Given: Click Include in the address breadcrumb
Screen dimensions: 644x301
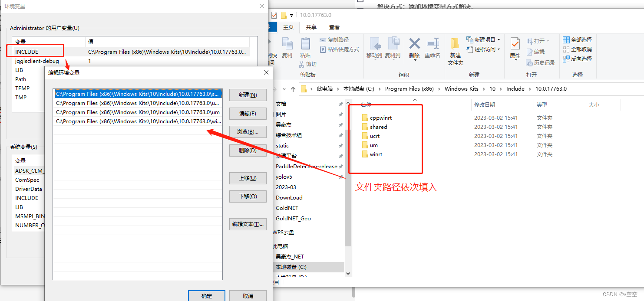Looking at the screenshot, I should tap(515, 89).
